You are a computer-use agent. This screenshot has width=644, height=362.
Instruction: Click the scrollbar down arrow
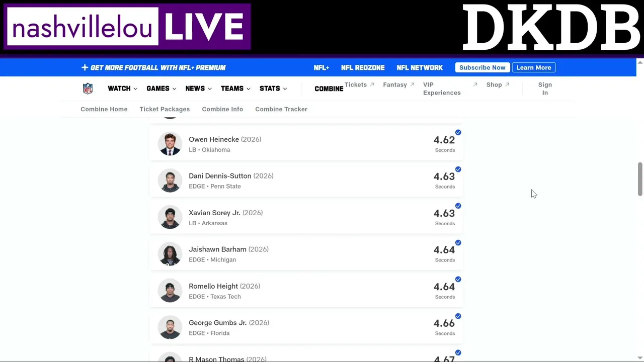(x=640, y=358)
